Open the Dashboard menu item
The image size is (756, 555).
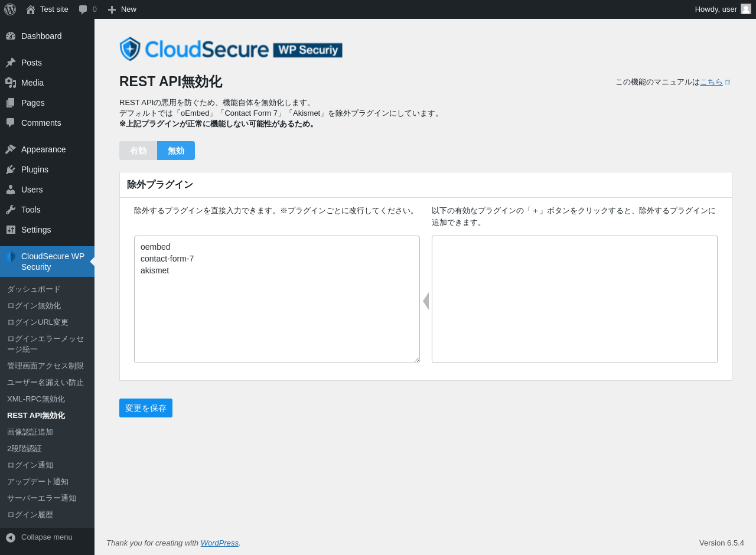coord(47,36)
